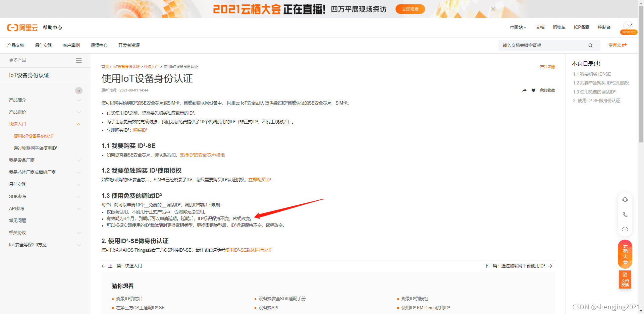
Task: Open 视频中心 tab
Action: click(99, 45)
